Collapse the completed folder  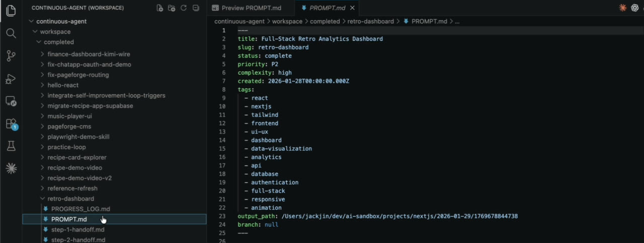(x=39, y=42)
